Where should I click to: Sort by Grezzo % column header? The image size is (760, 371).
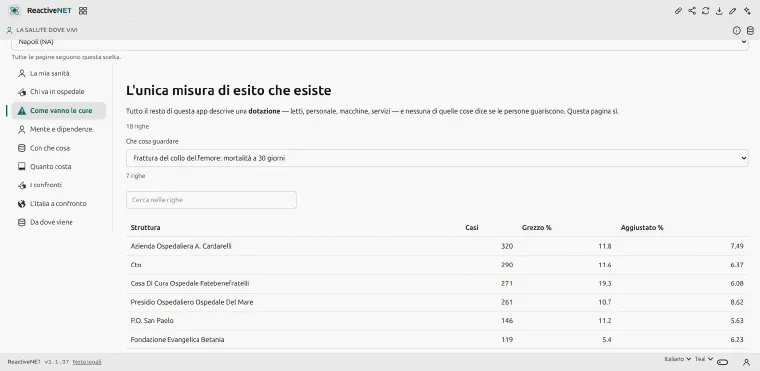pos(537,227)
